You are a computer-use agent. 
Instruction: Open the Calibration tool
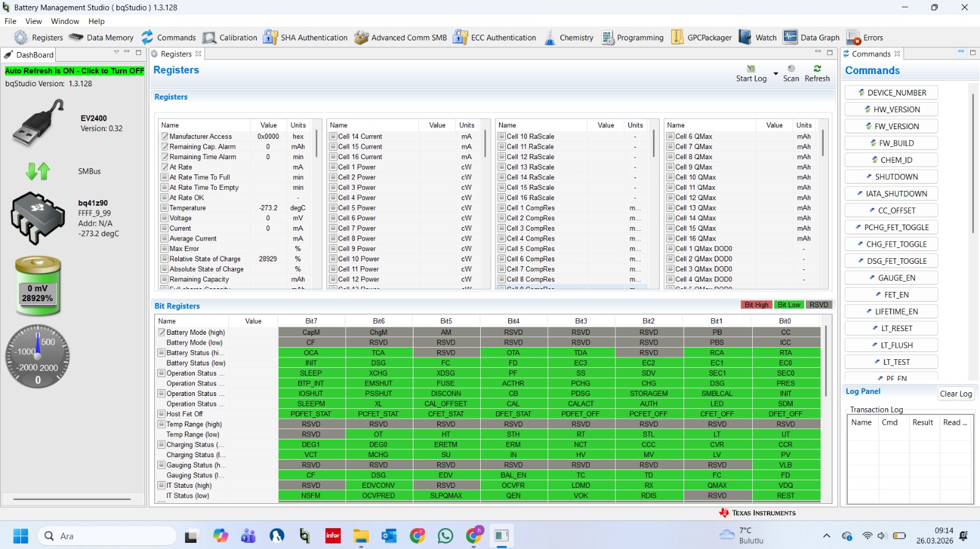point(209,37)
